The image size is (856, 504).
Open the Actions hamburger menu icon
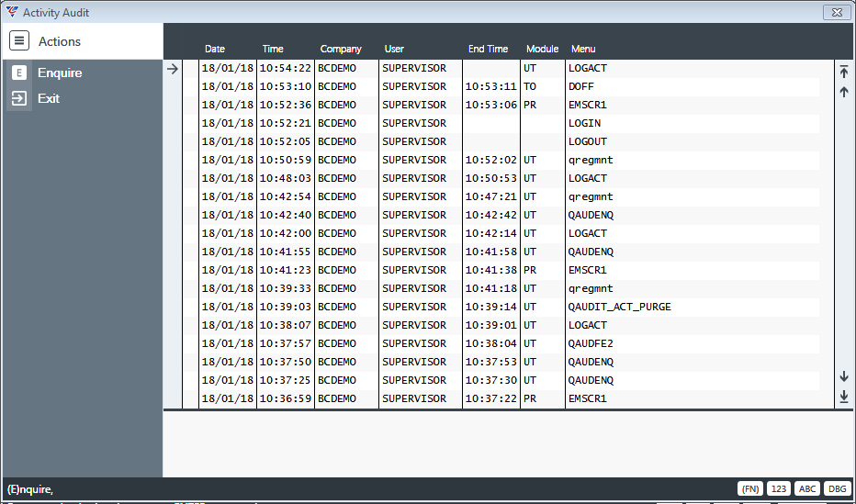[x=19, y=41]
